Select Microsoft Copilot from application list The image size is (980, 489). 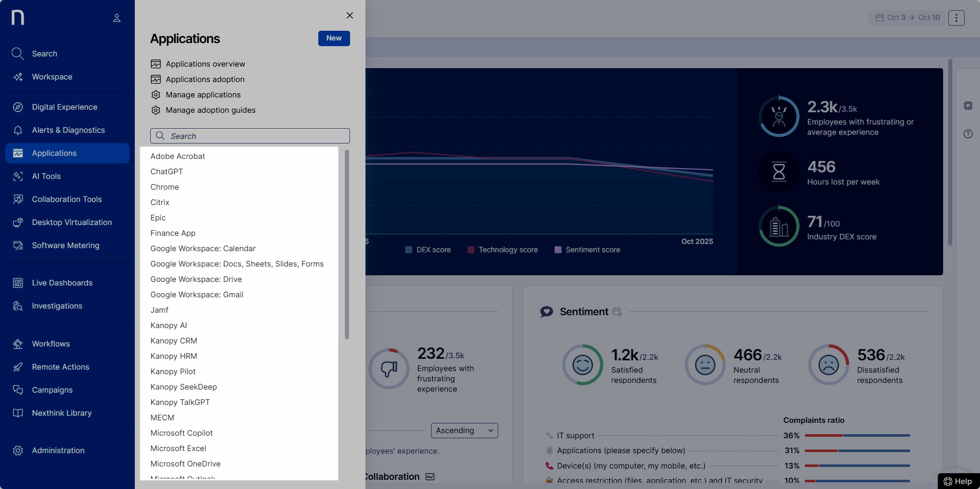(181, 433)
